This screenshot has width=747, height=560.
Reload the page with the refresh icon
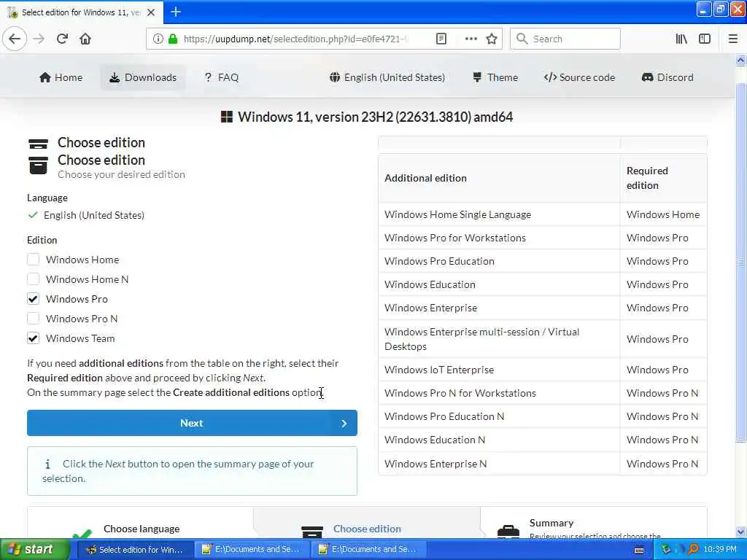click(x=62, y=39)
